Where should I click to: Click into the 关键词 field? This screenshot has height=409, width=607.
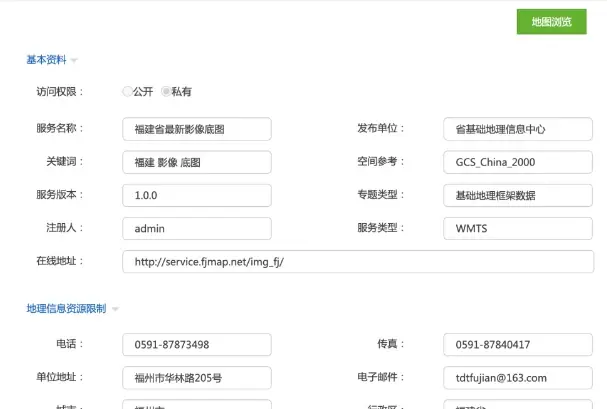pos(196,162)
